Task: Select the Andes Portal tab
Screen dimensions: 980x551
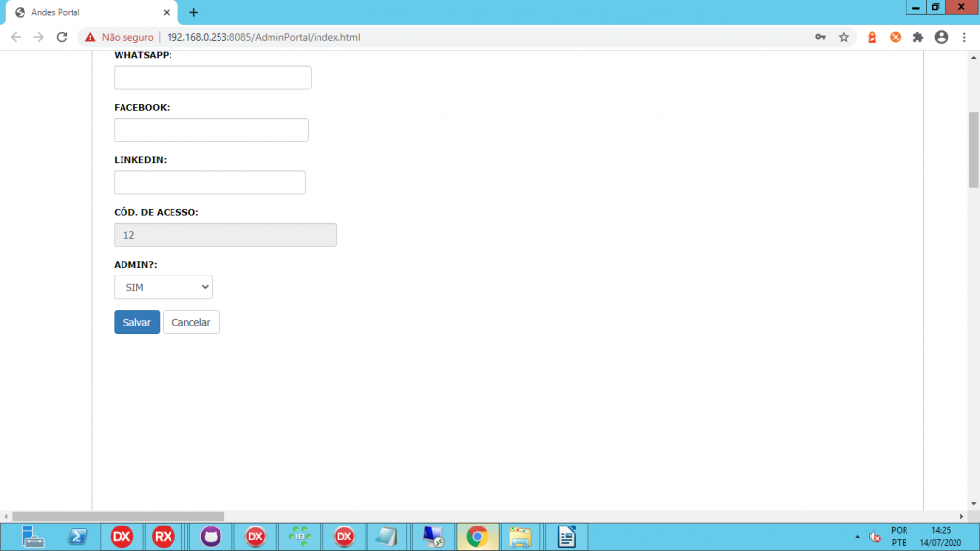Action: coord(88,13)
